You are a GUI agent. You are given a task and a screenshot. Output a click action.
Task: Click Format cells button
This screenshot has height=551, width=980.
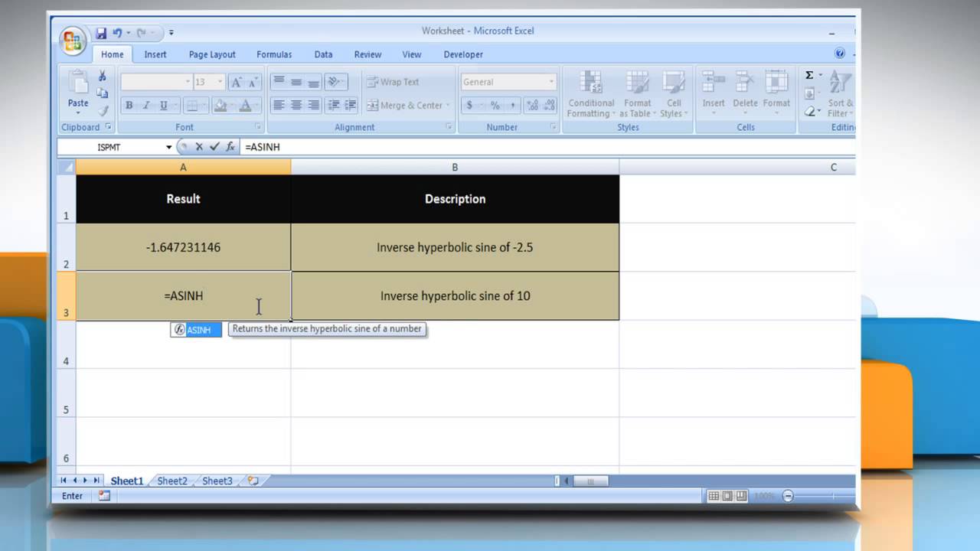(x=776, y=94)
